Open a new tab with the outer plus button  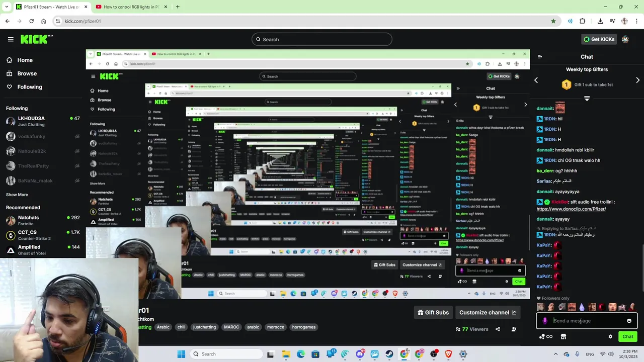click(178, 7)
